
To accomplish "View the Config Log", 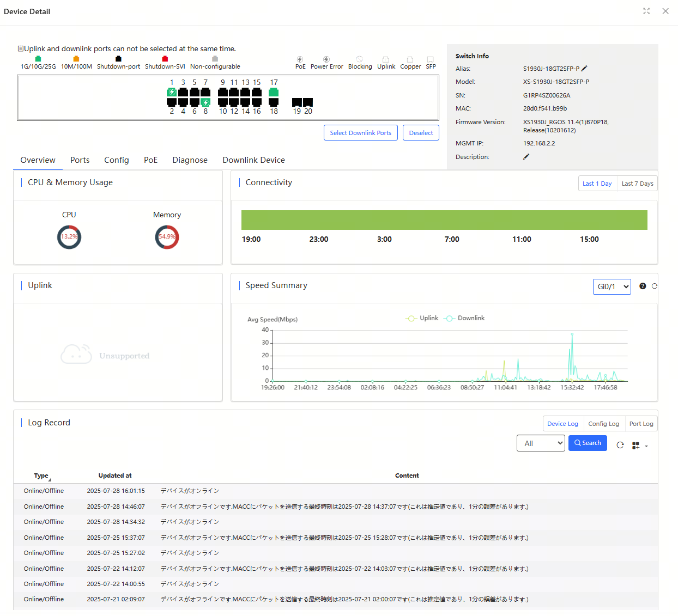I will point(603,424).
